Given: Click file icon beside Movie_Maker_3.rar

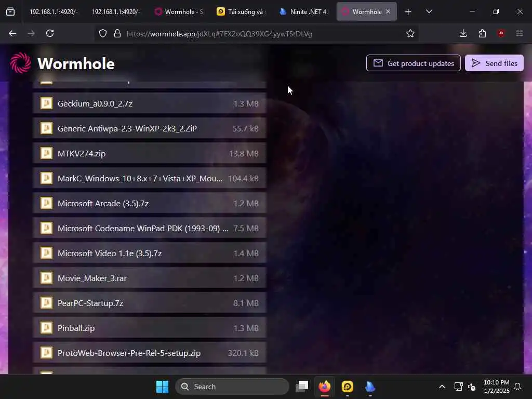Looking at the screenshot, I should (x=46, y=278).
